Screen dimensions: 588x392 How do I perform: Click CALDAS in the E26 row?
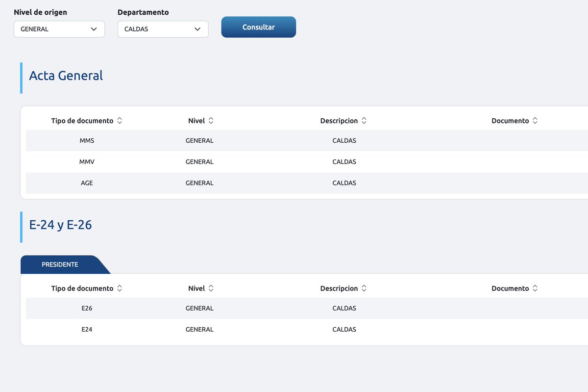(x=344, y=309)
